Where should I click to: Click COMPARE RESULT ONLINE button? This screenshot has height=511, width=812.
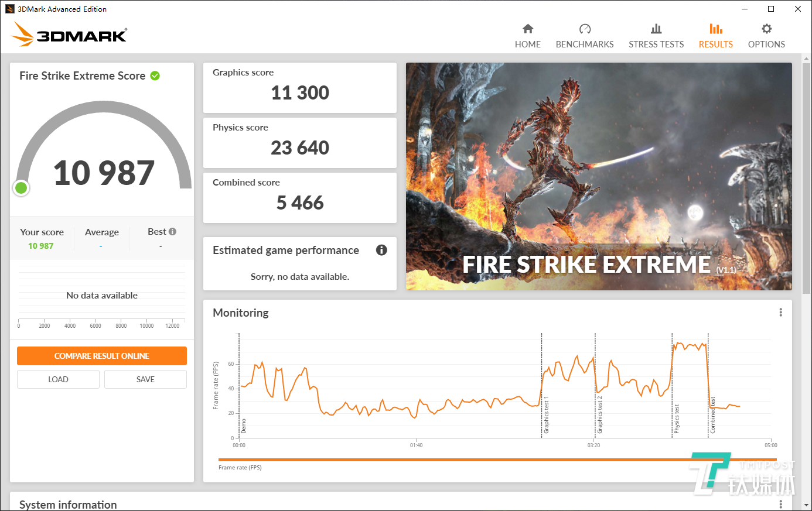(x=102, y=356)
